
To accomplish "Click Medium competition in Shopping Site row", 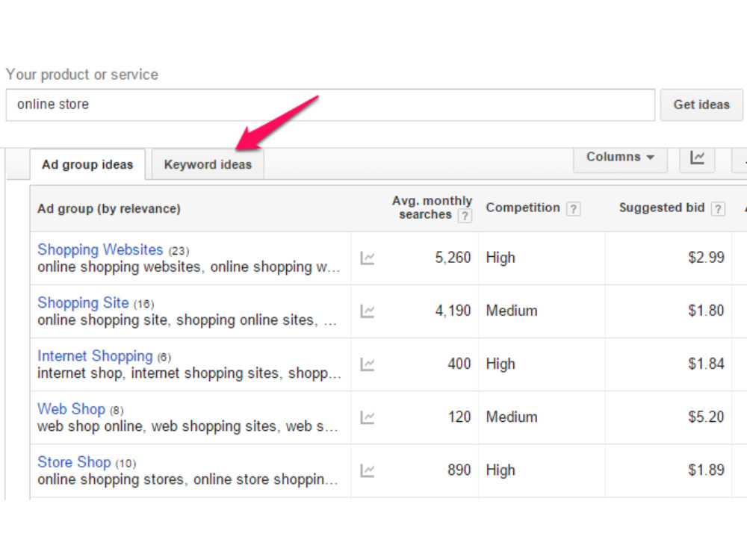I will [512, 311].
